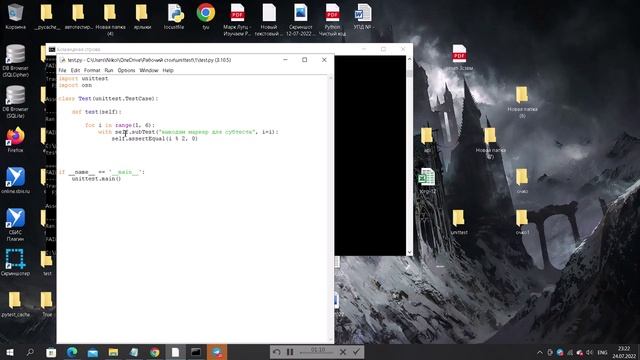This screenshot has height=360, width=640.
Task: Select the __pycache__ folder on desktop
Action: pos(47,16)
